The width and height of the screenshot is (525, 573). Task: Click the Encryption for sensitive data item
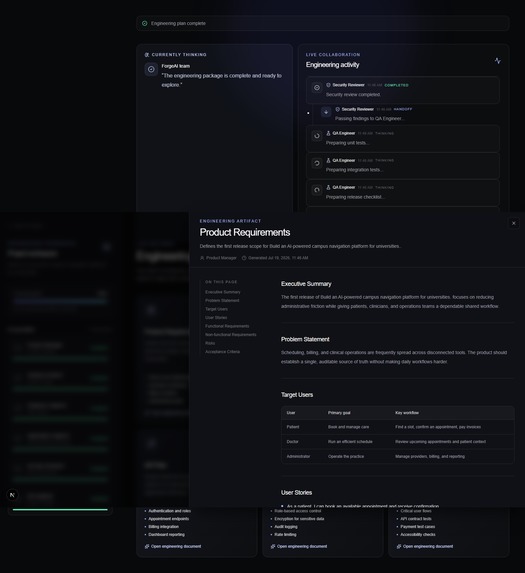tap(299, 519)
